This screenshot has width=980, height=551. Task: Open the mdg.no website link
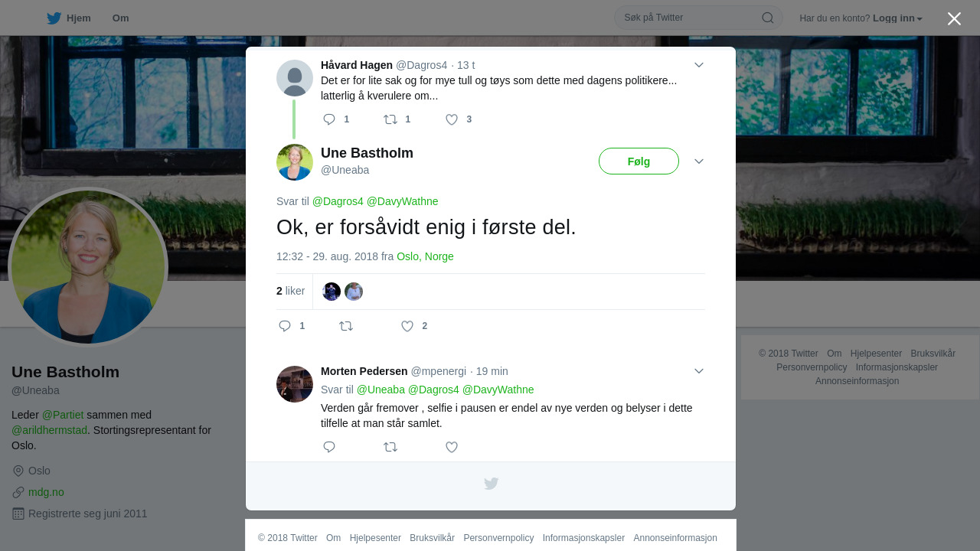pyautogui.click(x=46, y=492)
